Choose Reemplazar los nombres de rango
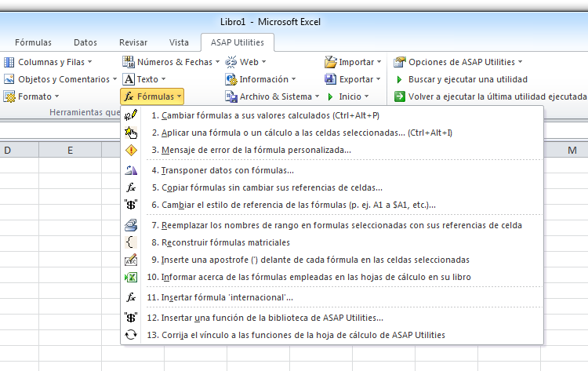This screenshot has height=371, width=588. pos(332,225)
